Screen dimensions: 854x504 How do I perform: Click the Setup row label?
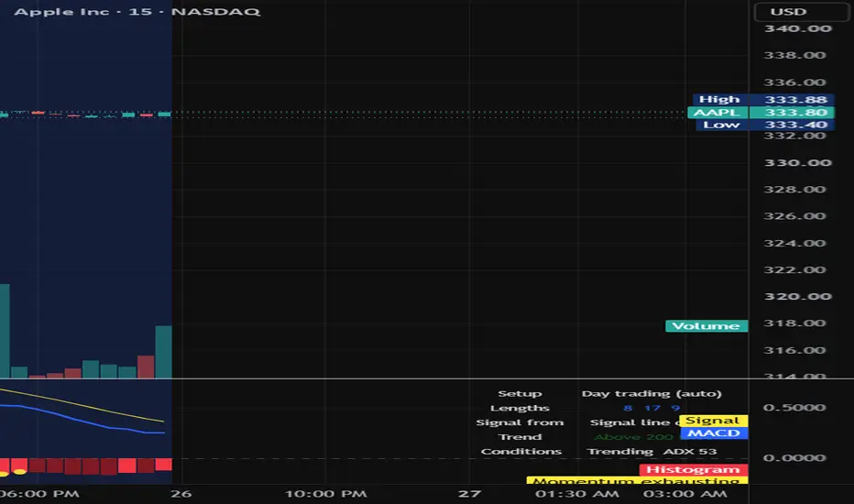click(520, 393)
